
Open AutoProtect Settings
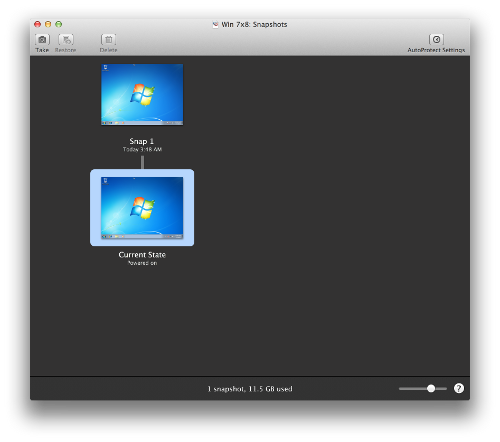(x=436, y=40)
